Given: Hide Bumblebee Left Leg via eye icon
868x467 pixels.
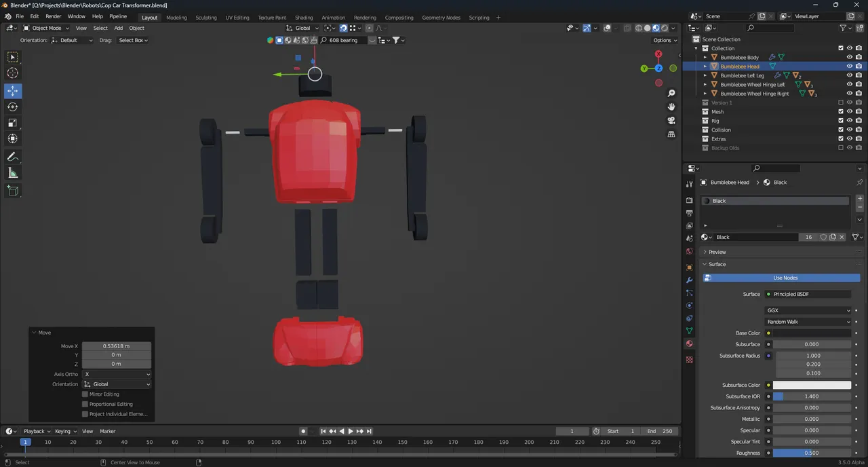Looking at the screenshot, I should [x=849, y=75].
